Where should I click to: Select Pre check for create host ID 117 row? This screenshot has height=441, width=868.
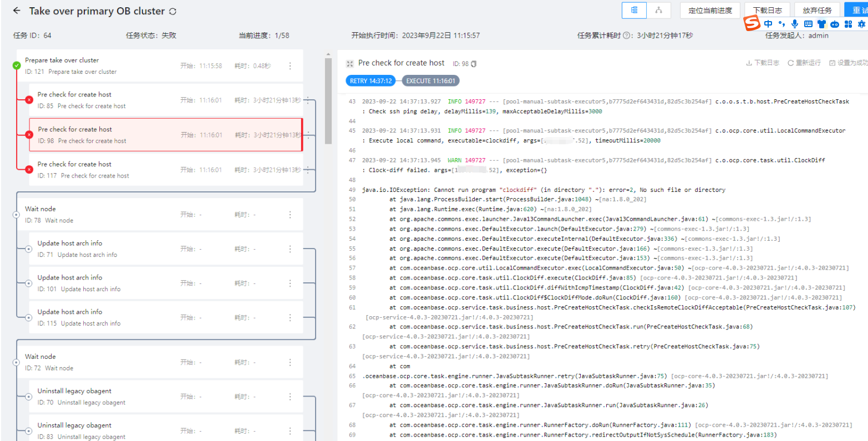(166, 170)
